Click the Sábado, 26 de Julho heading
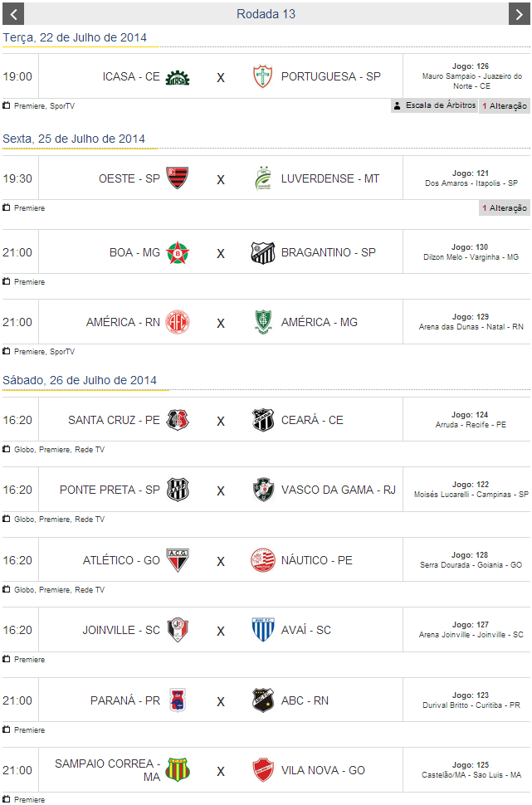 80,380
